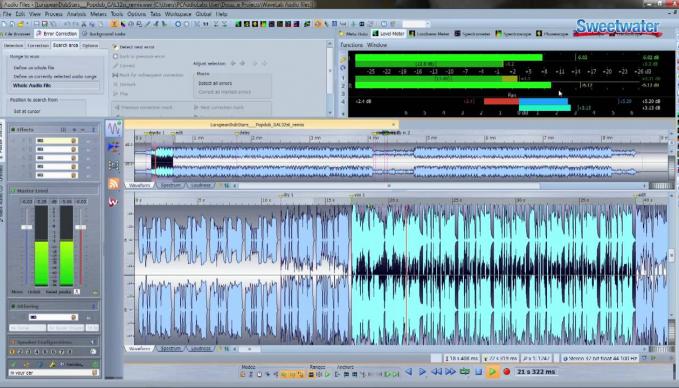Toggle the Speaker Configuration section button
This screenshot has height=388, width=679.
point(13,342)
